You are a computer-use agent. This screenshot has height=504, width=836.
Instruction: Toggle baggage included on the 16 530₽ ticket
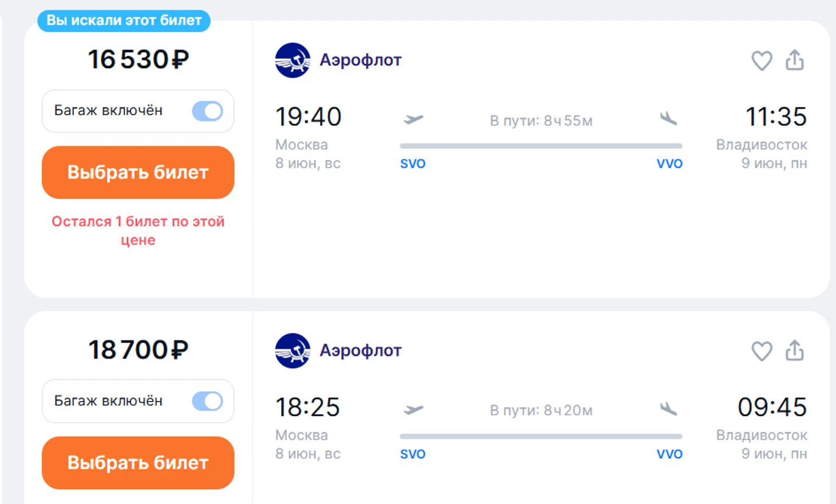[207, 111]
